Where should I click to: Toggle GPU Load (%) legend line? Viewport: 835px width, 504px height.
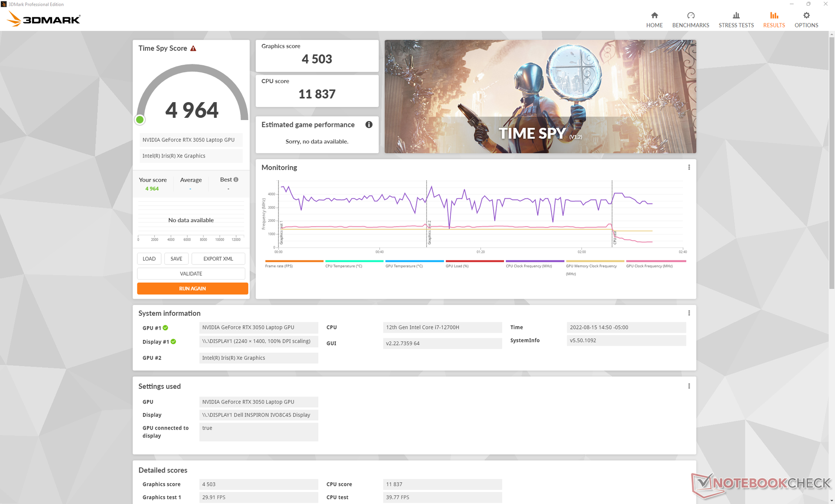pos(457,266)
